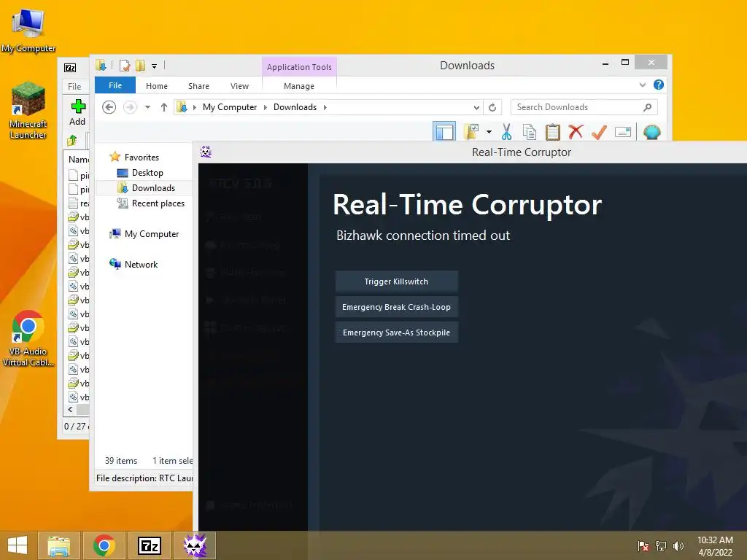Select Recent places in the navigation pane
The image size is (747, 560).
[158, 203]
